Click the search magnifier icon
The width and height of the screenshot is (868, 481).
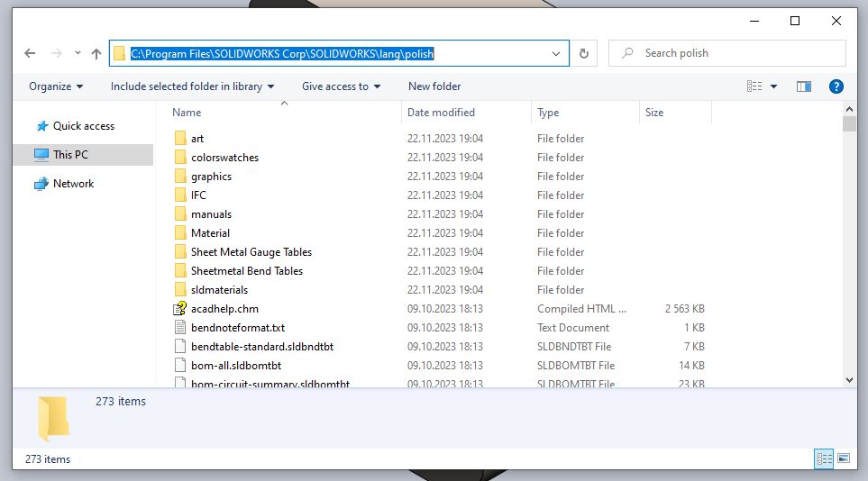pyautogui.click(x=627, y=53)
